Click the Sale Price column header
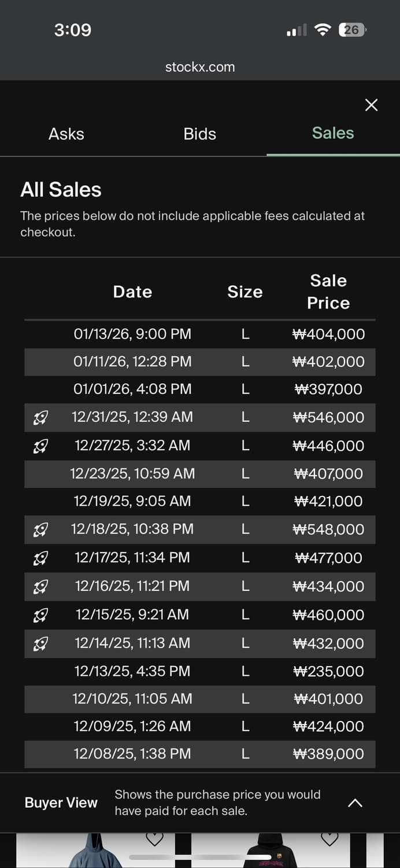 [328, 292]
